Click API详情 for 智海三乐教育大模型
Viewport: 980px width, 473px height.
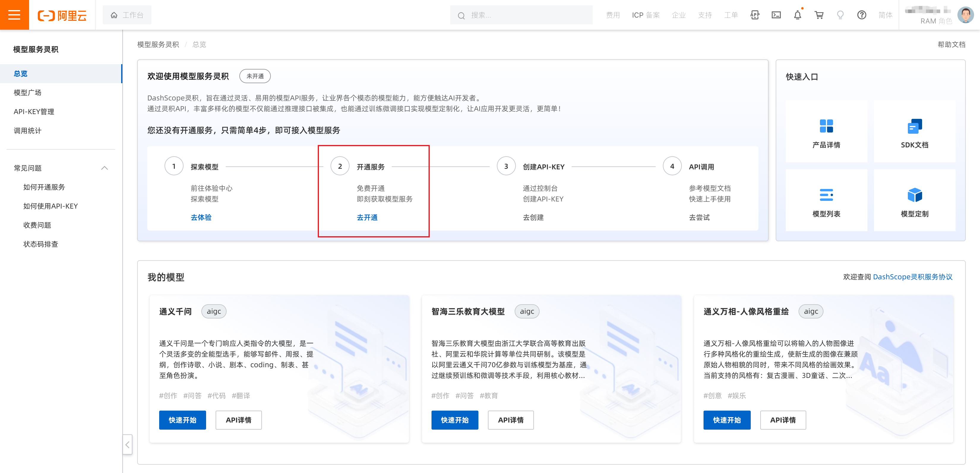point(510,420)
